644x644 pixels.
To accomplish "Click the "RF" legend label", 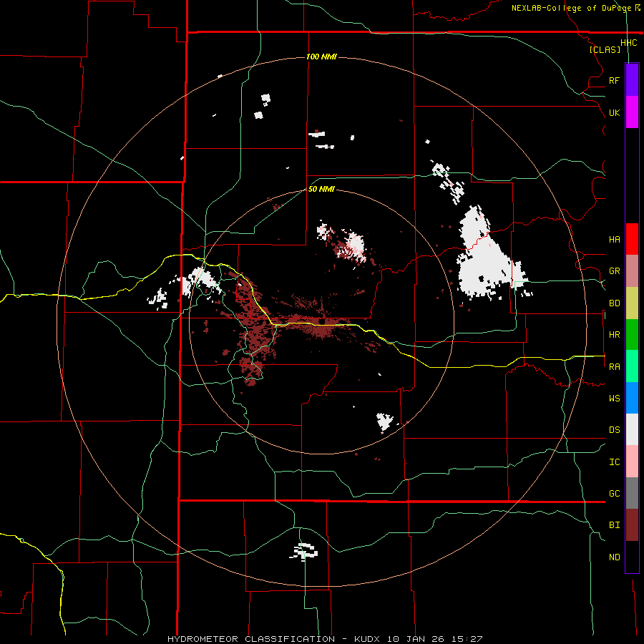I will pos(614,80).
